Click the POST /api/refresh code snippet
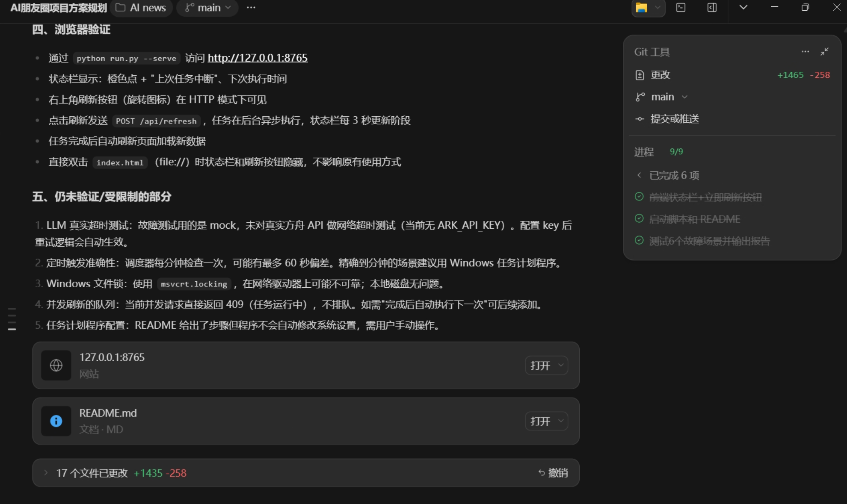 click(156, 121)
